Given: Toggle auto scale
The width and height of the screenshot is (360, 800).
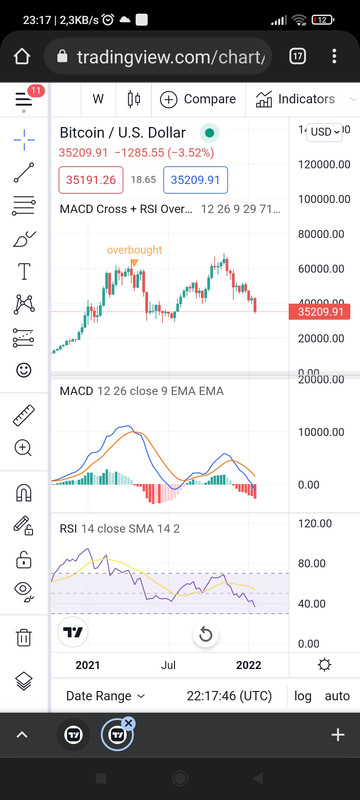Looking at the screenshot, I should tap(337, 696).
